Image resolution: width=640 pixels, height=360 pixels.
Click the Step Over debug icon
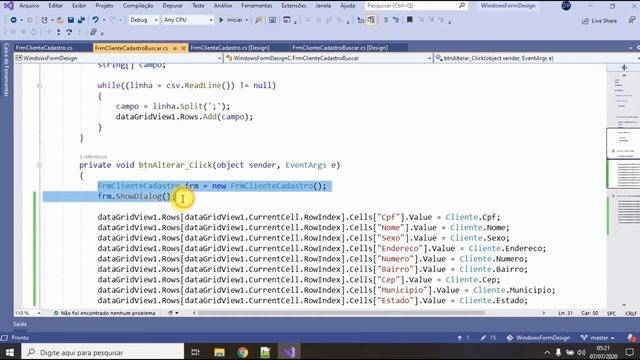[x=69, y=32]
